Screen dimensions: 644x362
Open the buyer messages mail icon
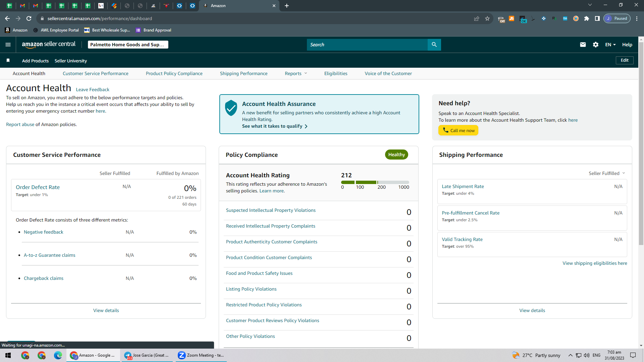[583, 45]
